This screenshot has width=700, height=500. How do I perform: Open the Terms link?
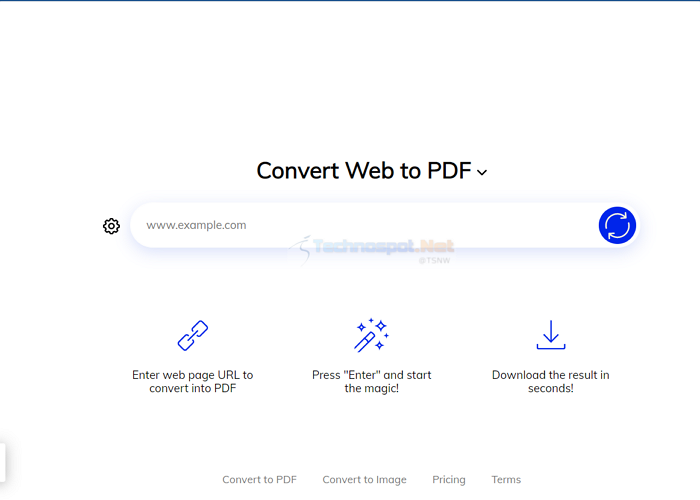506,479
